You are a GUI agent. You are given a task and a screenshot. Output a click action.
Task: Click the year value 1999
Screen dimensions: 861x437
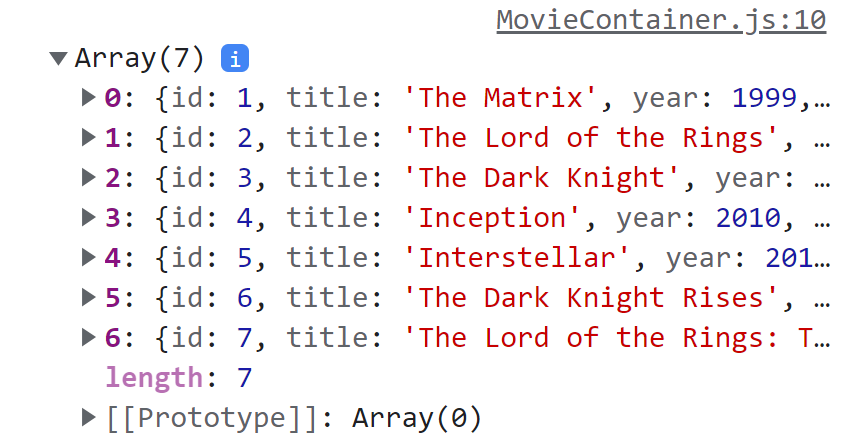764,98
